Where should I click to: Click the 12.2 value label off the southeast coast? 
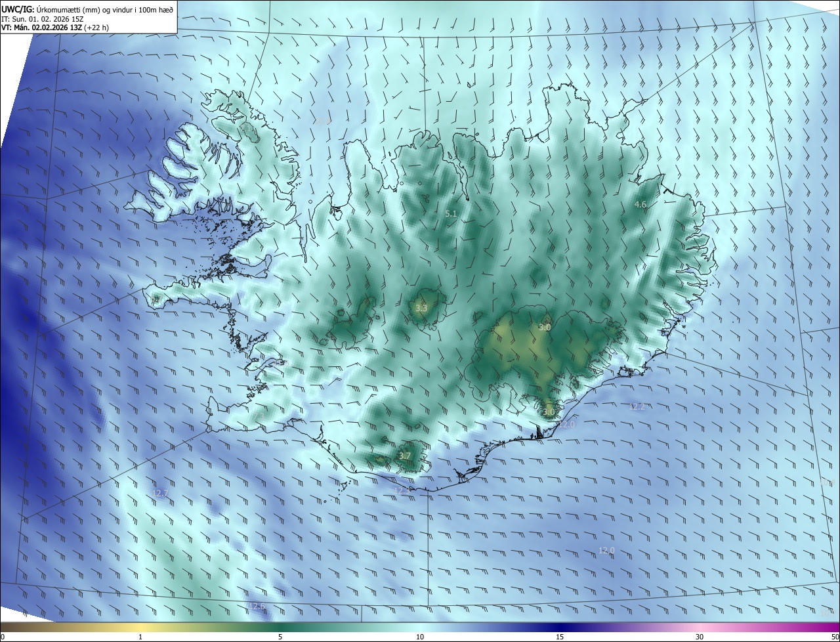pos(637,407)
